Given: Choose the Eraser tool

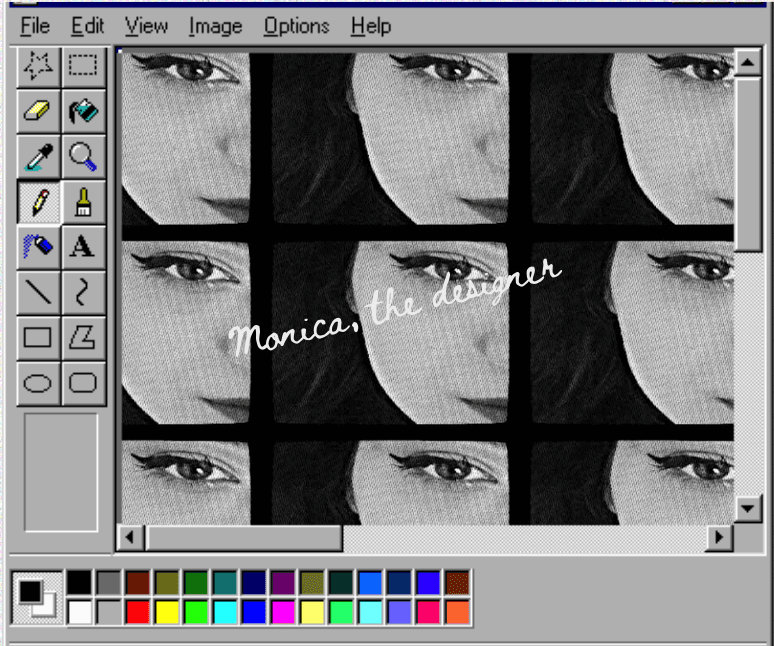Looking at the screenshot, I should [38, 111].
